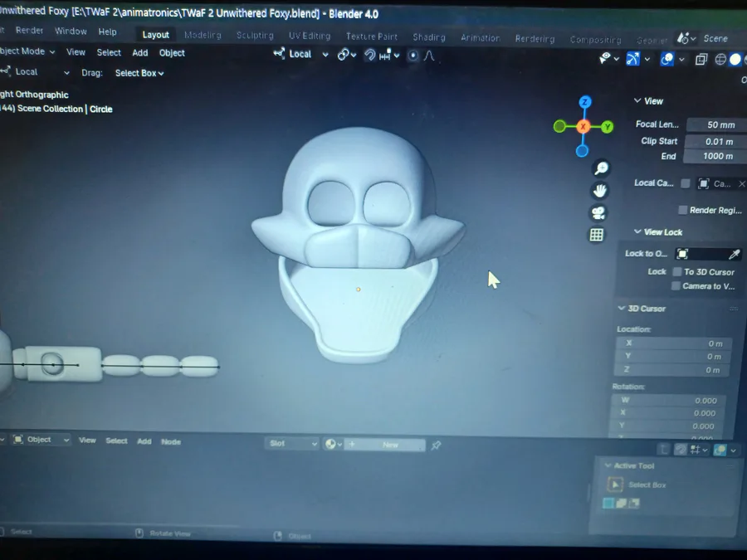This screenshot has width=747, height=560.
Task: Click the object icon in Lock to Object field
Action: (682, 254)
